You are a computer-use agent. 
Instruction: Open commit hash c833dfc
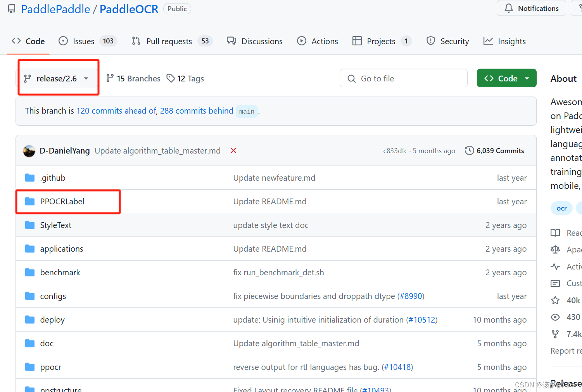395,151
